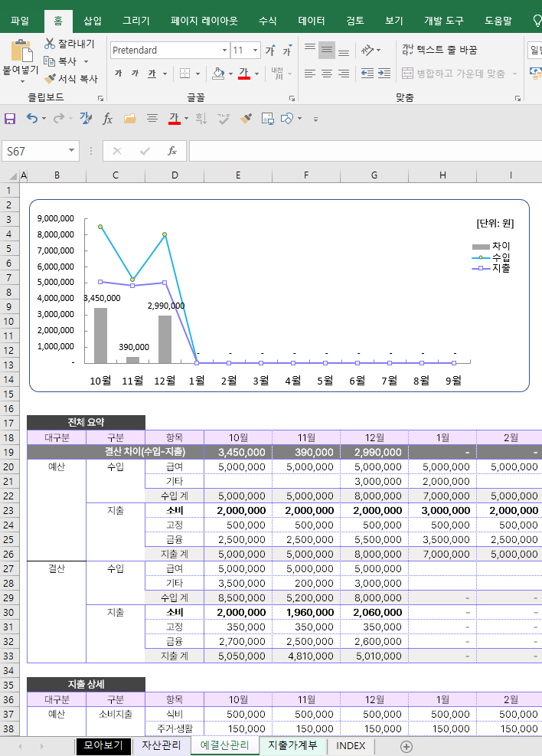Toggle bold formatting 가
The image size is (542, 756).
(x=119, y=74)
